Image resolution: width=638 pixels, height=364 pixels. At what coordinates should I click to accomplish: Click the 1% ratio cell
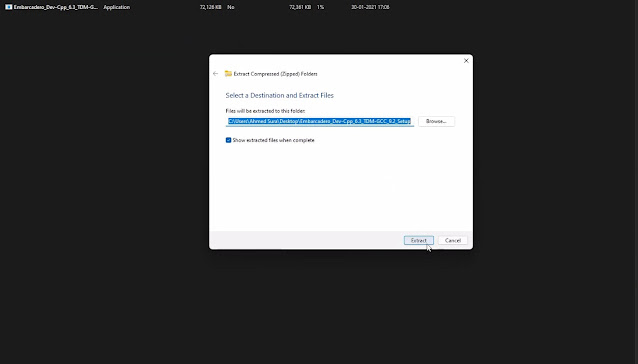321,7
